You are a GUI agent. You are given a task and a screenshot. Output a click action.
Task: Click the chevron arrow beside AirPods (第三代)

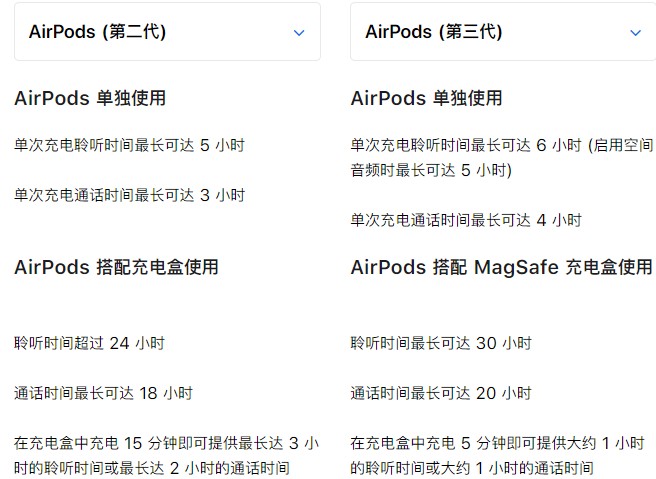click(x=635, y=33)
